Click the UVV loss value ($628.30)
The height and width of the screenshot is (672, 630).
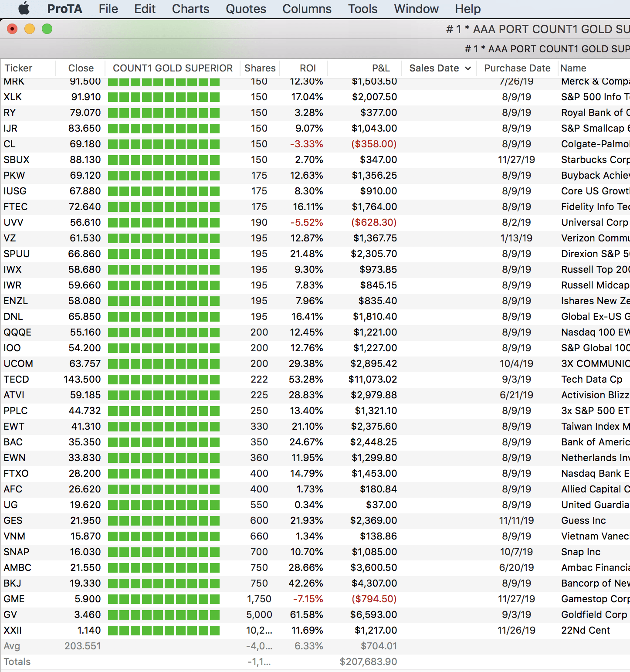[x=374, y=222]
